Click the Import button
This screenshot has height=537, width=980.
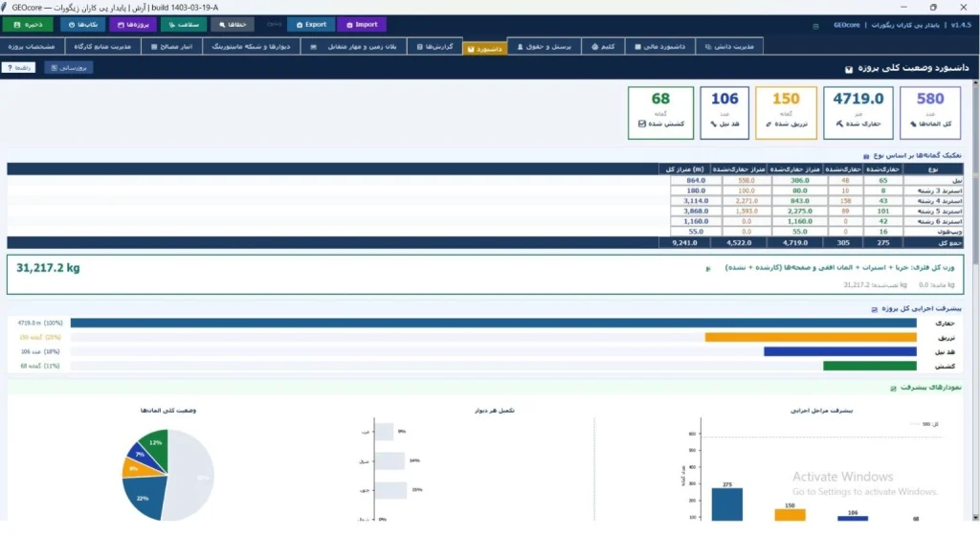362,24
